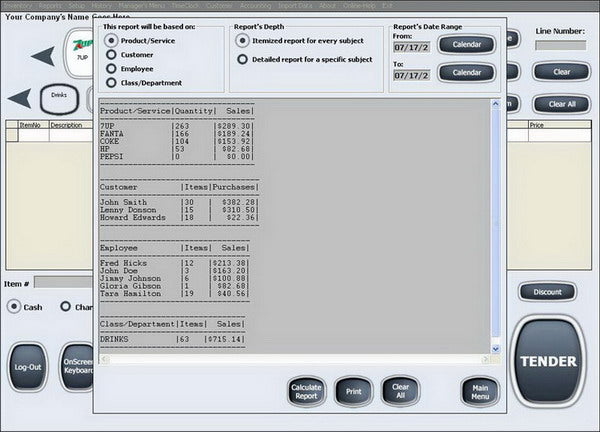Click the COKE row showing $153.92
The height and width of the screenshot is (432, 600).
coord(176,141)
